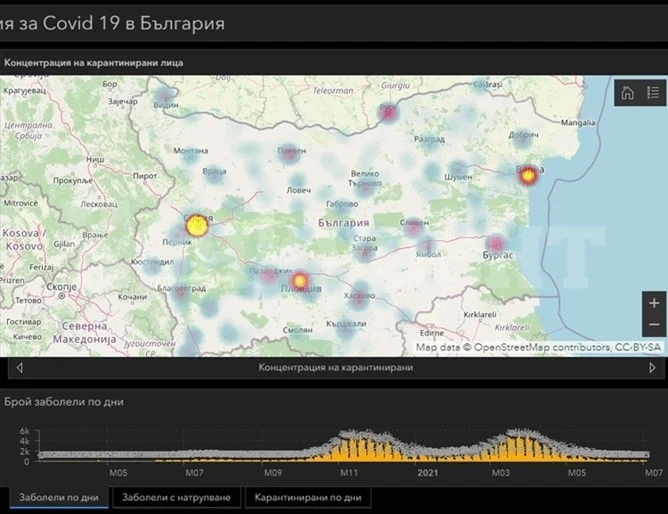Viewport: 668px width, 514px height.
Task: Click the Благоевград map label
Action: 181,288
